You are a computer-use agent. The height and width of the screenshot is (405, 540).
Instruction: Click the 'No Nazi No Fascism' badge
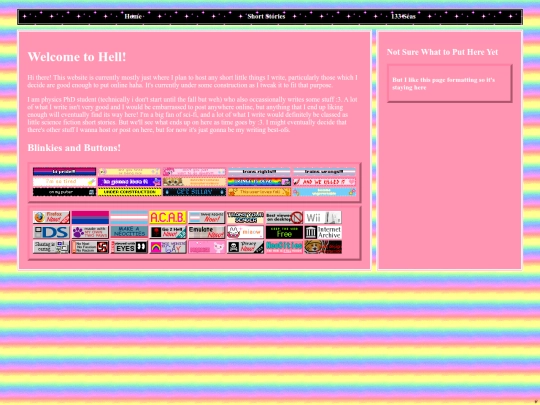click(x=90, y=247)
